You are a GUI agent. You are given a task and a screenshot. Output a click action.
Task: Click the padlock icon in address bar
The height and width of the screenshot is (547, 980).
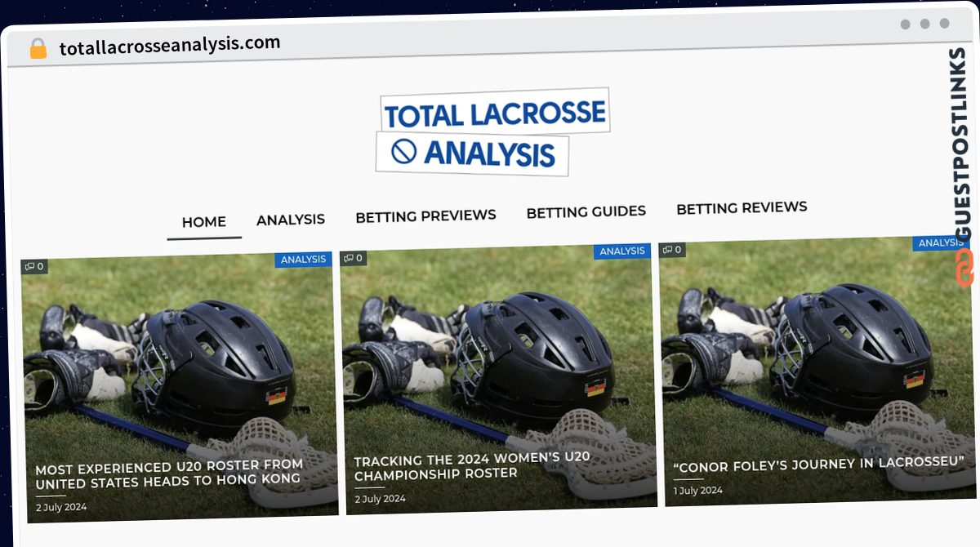click(x=38, y=48)
